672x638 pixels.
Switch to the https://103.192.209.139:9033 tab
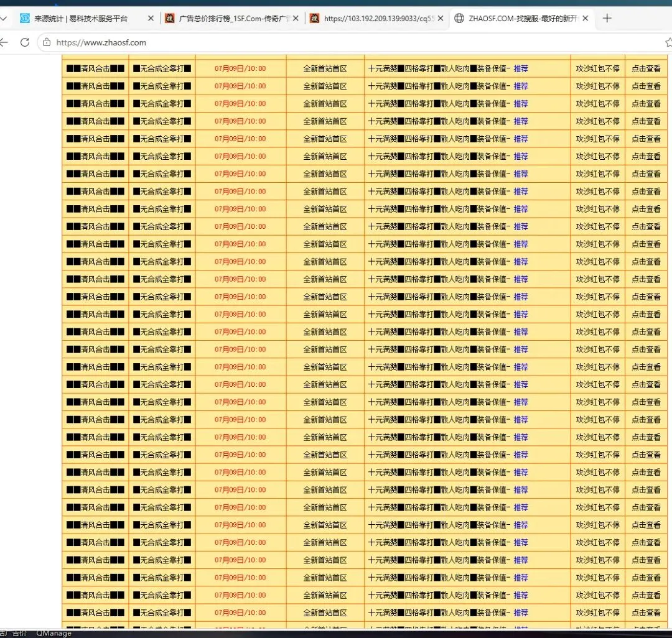376,19
